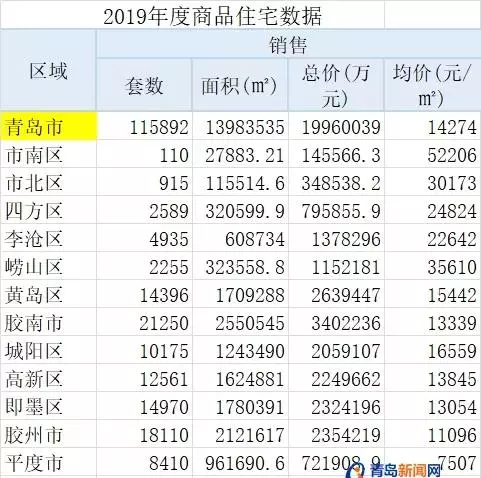Click the 胶南市 row label

(x=48, y=322)
